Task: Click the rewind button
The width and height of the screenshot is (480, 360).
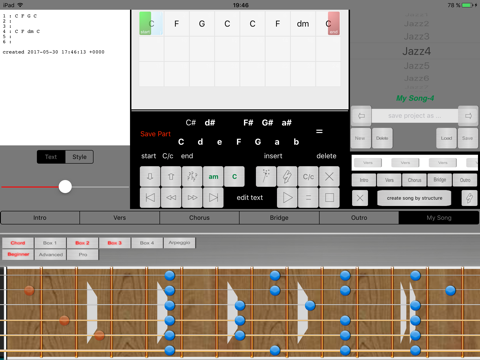Action: [171, 198]
